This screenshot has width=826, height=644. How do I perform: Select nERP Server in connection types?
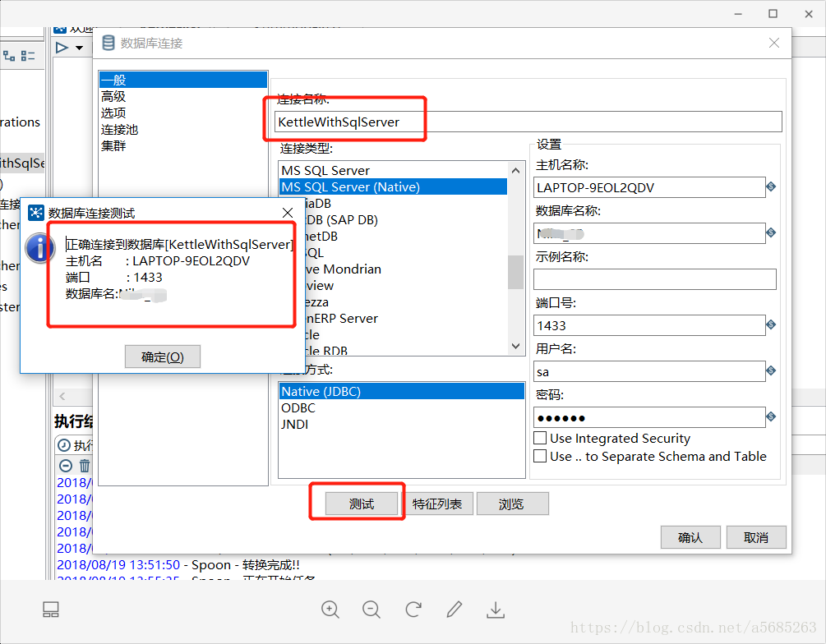click(341, 319)
